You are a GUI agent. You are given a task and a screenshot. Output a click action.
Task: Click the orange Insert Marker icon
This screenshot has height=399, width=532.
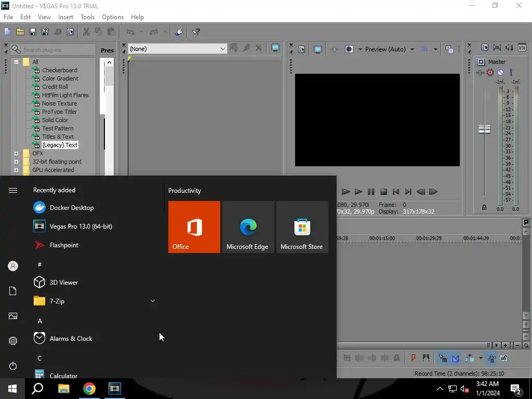[413, 357]
